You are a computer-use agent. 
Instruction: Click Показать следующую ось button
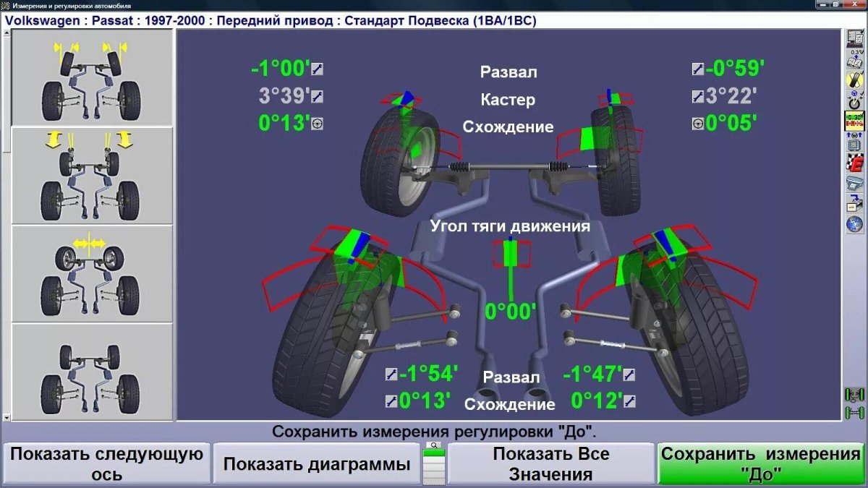click(103, 466)
